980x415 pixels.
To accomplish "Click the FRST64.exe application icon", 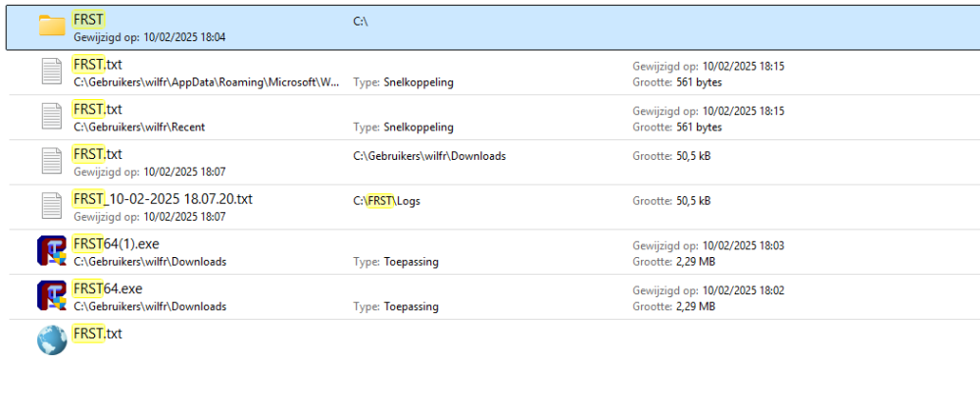I will (52, 295).
